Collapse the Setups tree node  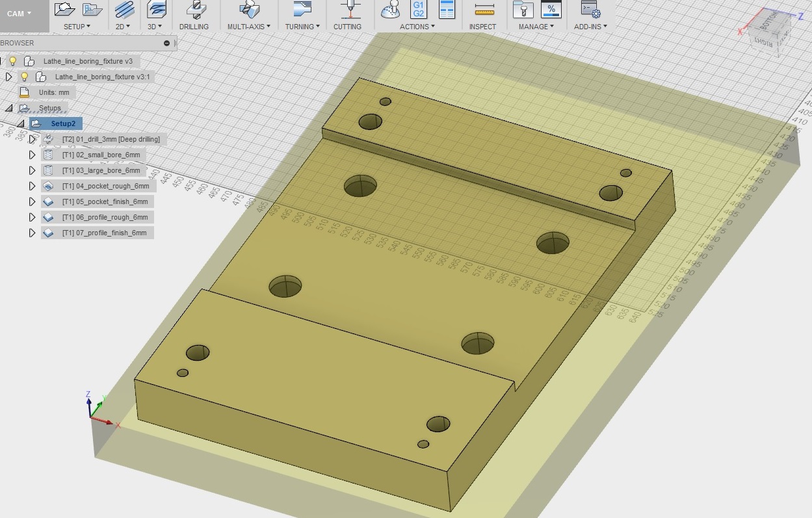tap(9, 108)
